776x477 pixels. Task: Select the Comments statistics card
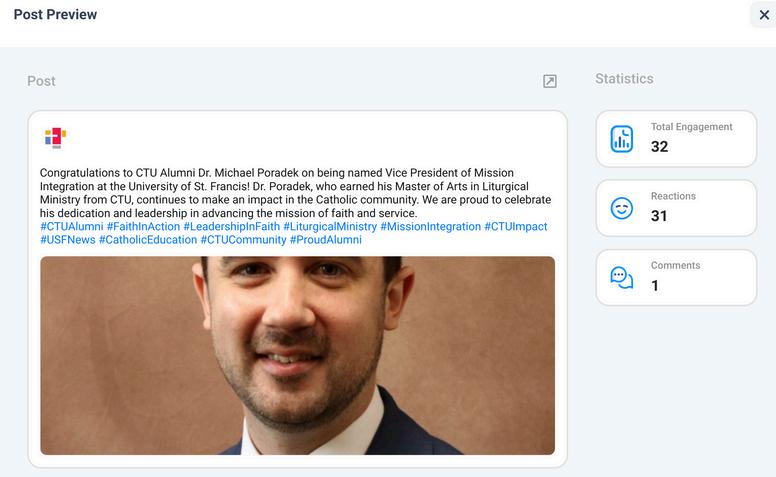click(676, 278)
